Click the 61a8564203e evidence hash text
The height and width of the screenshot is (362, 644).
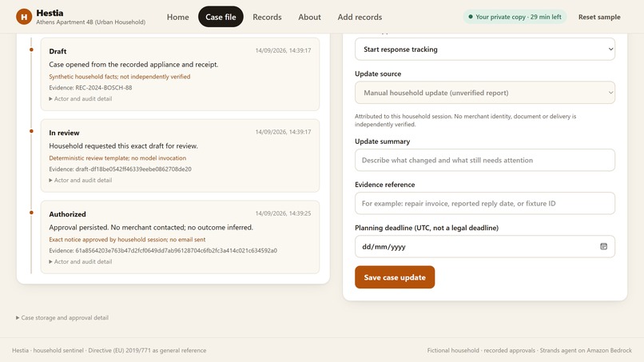tap(177, 250)
